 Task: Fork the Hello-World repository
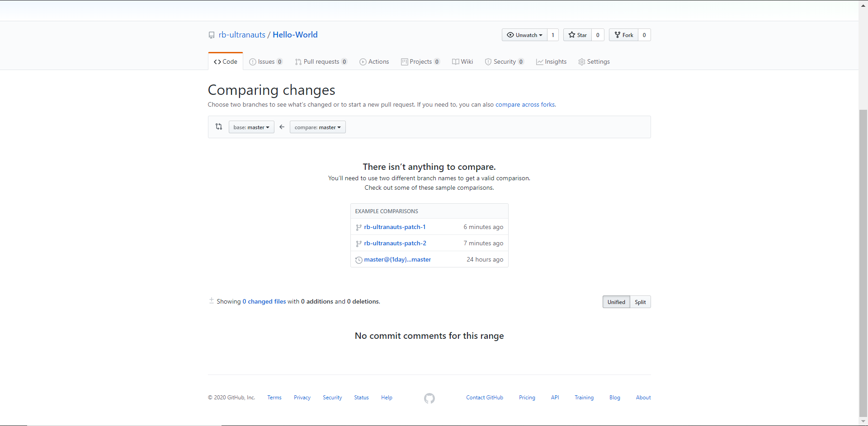click(623, 35)
